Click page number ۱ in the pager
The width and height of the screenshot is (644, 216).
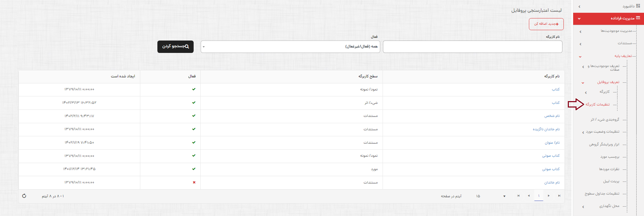[539, 196]
